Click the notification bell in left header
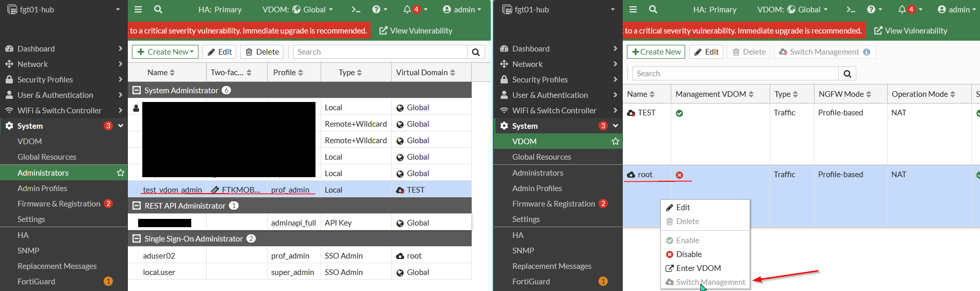The image size is (980, 291). [x=407, y=9]
